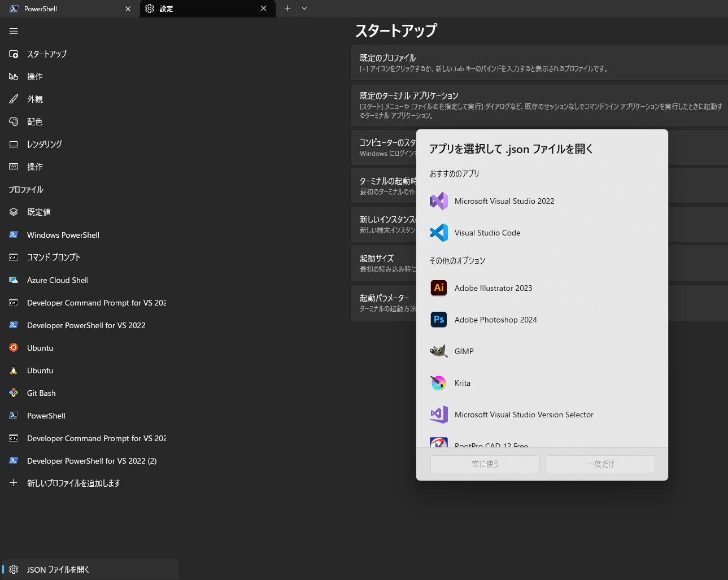Expand the 既定のプロファイル setting

(x=539, y=63)
